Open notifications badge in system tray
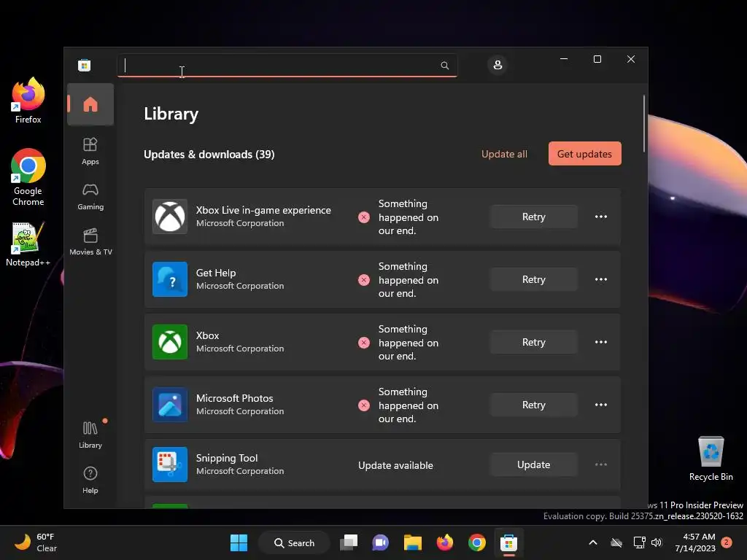Viewport: 747px width, 560px height. pos(727,542)
